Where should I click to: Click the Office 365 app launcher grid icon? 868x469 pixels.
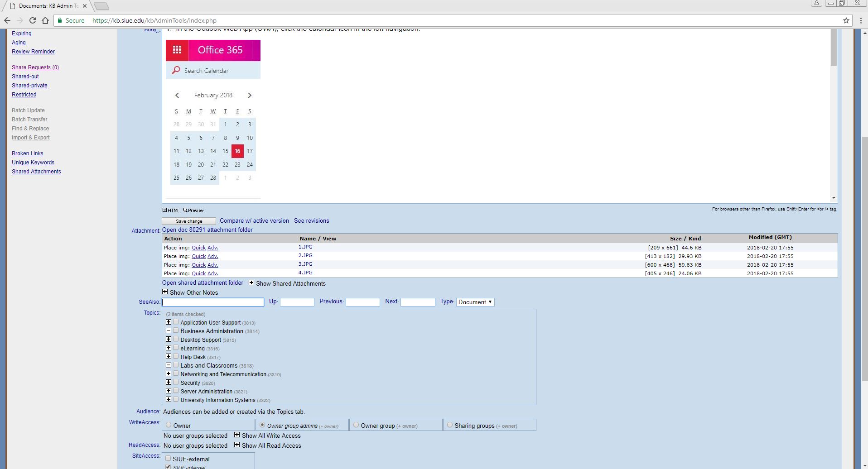(177, 50)
